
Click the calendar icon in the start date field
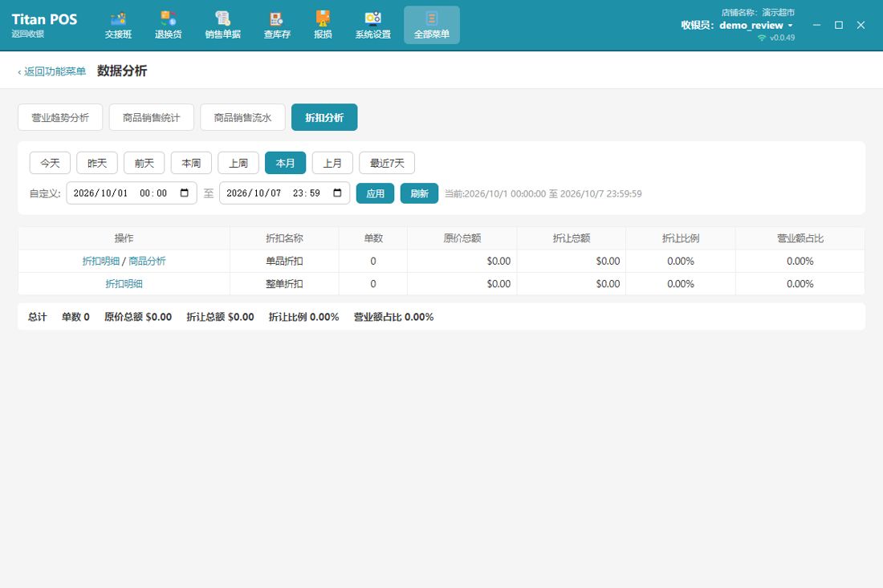click(184, 193)
